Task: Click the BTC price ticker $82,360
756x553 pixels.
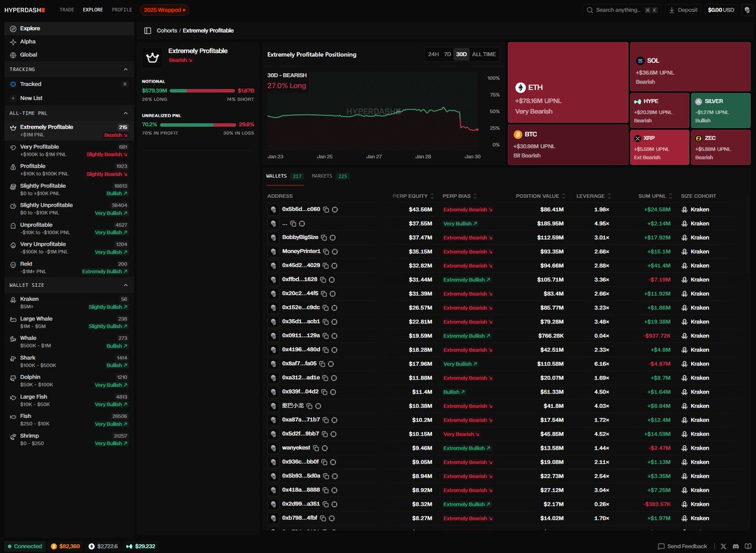Action: tap(66, 546)
